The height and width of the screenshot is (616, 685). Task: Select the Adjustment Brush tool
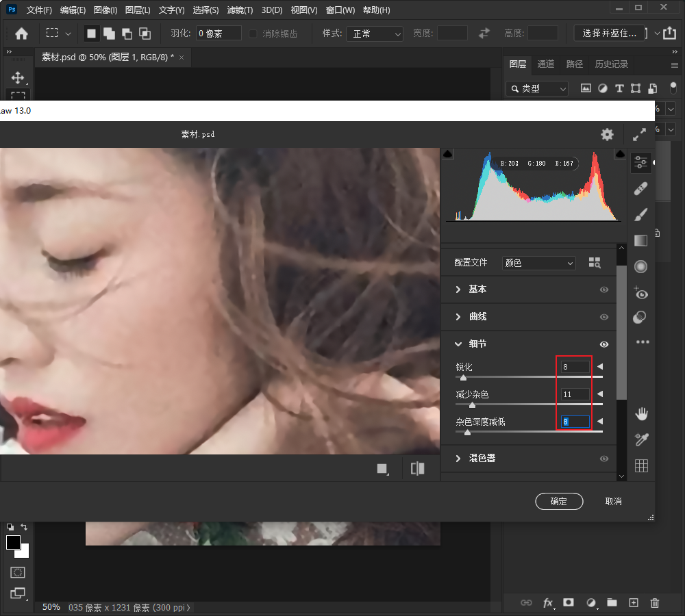[641, 214]
